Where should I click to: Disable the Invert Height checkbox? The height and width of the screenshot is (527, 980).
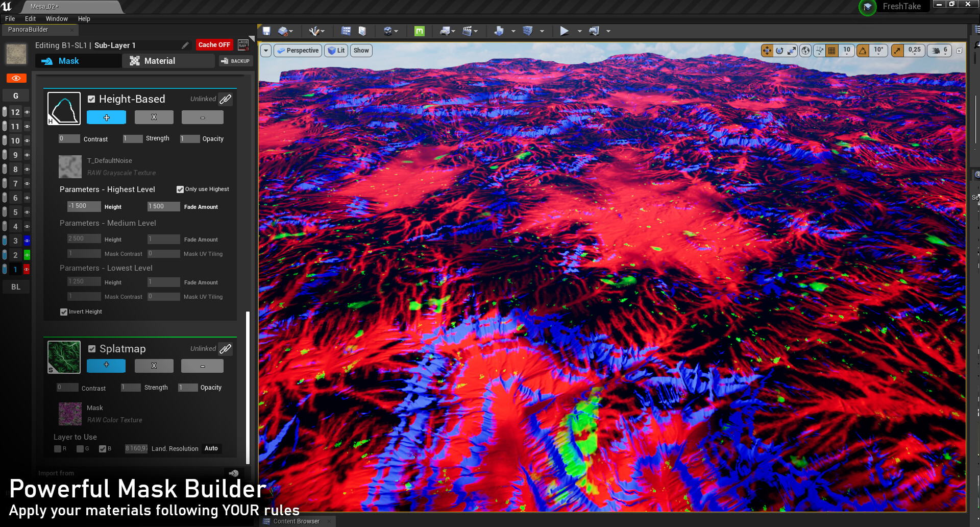point(63,312)
